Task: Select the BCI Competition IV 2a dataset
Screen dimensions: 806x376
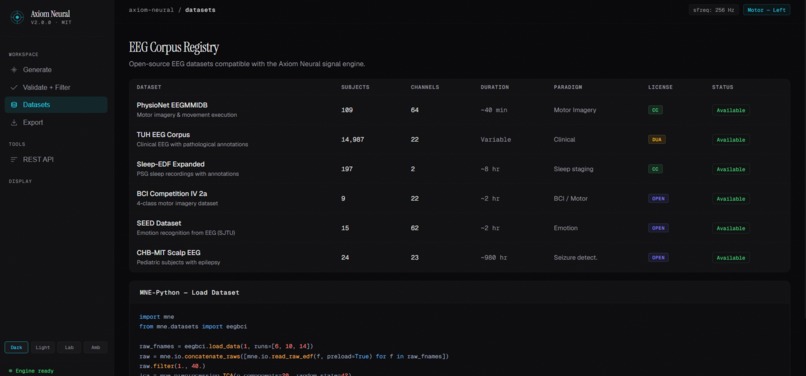Action: 172,194
